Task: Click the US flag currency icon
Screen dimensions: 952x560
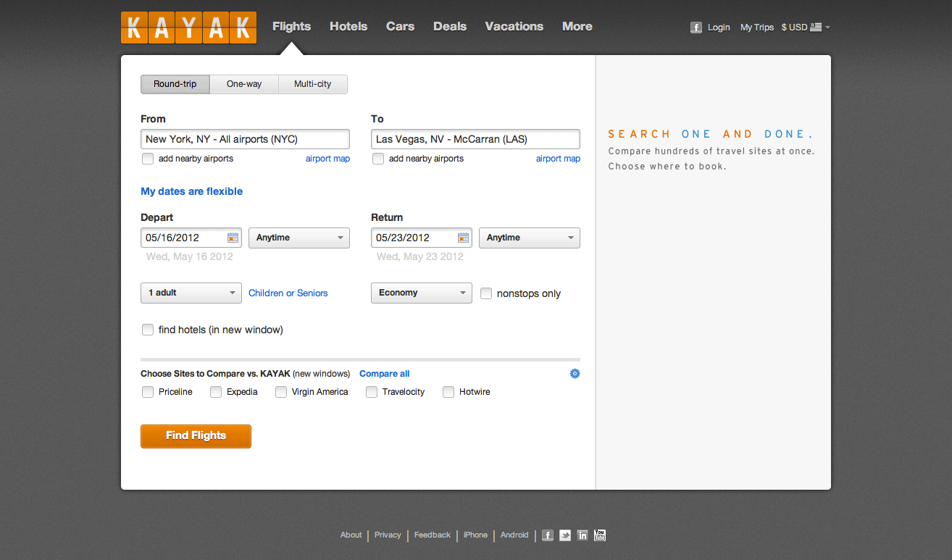Action: click(816, 28)
